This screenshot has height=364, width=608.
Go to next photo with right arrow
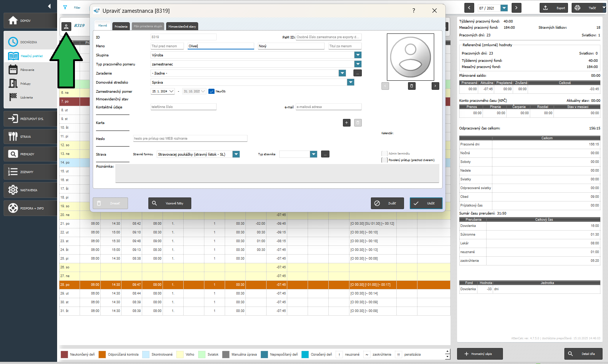[x=435, y=86]
